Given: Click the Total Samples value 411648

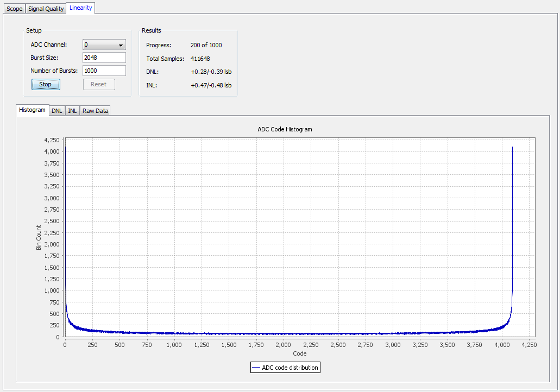Looking at the screenshot, I should point(200,59).
